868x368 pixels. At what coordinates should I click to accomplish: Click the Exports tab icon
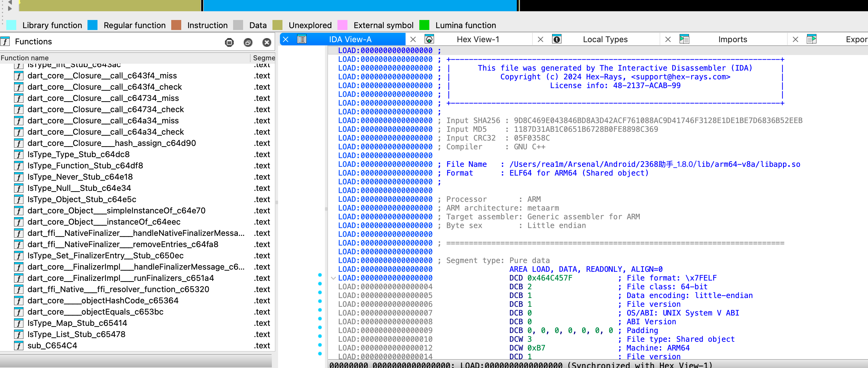[812, 39]
